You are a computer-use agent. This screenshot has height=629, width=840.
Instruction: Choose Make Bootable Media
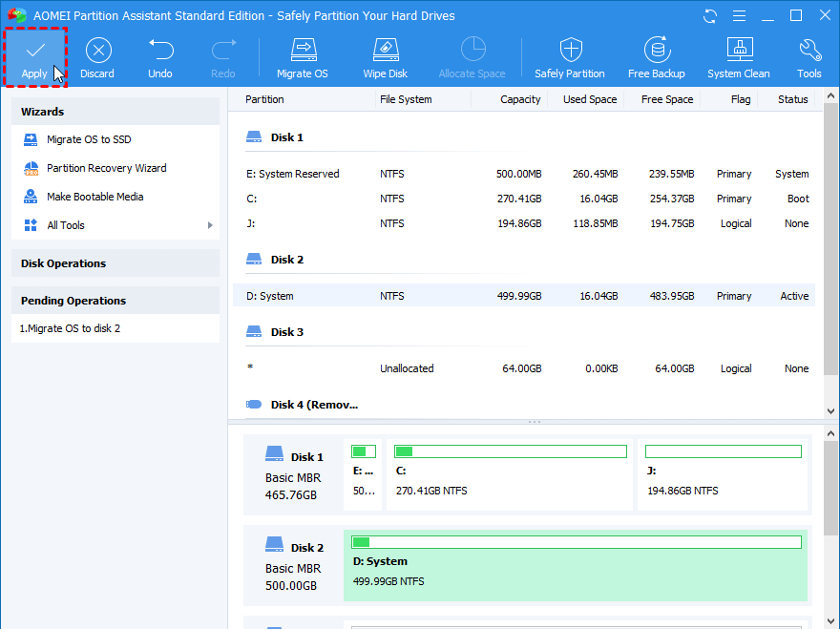(x=95, y=197)
